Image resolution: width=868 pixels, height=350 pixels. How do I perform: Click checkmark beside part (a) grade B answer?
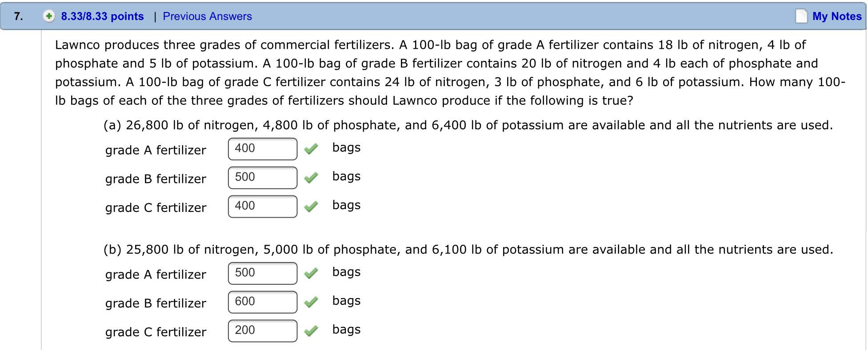click(311, 178)
